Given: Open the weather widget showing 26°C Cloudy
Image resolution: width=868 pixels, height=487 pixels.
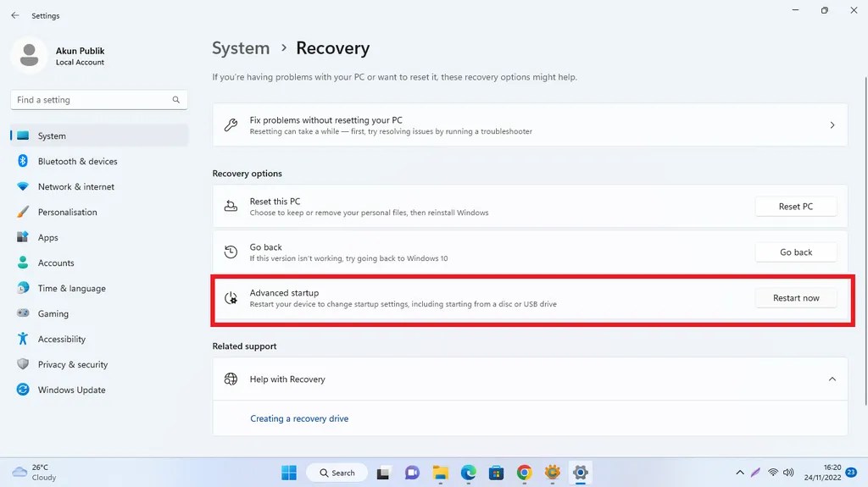Looking at the screenshot, I should click(x=34, y=473).
